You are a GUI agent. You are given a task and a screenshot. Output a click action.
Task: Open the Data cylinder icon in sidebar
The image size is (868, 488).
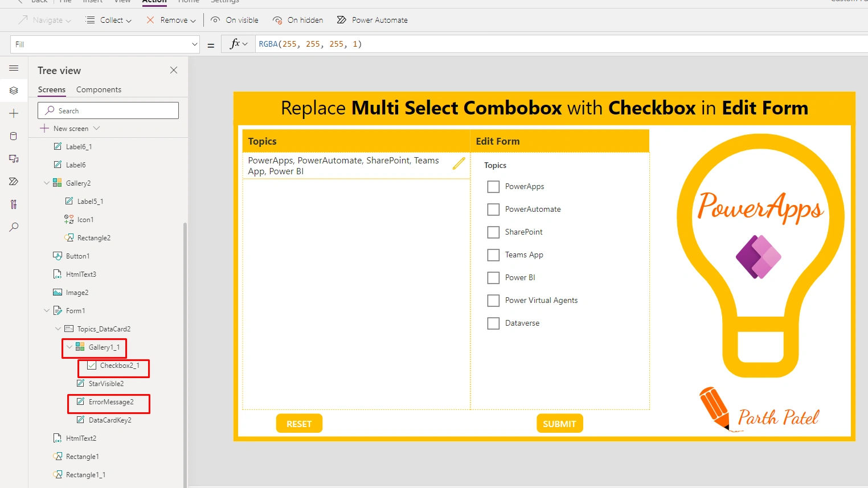point(14,136)
